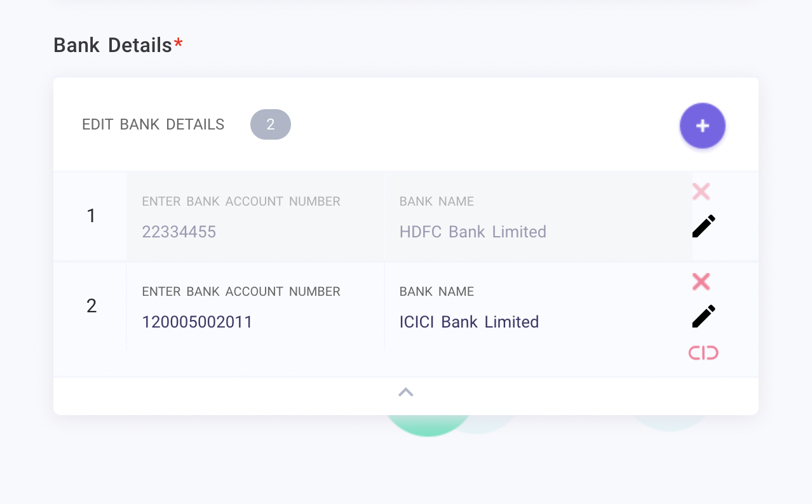This screenshot has height=504, width=812.
Task: Click row number 2
Action: pos(91,306)
